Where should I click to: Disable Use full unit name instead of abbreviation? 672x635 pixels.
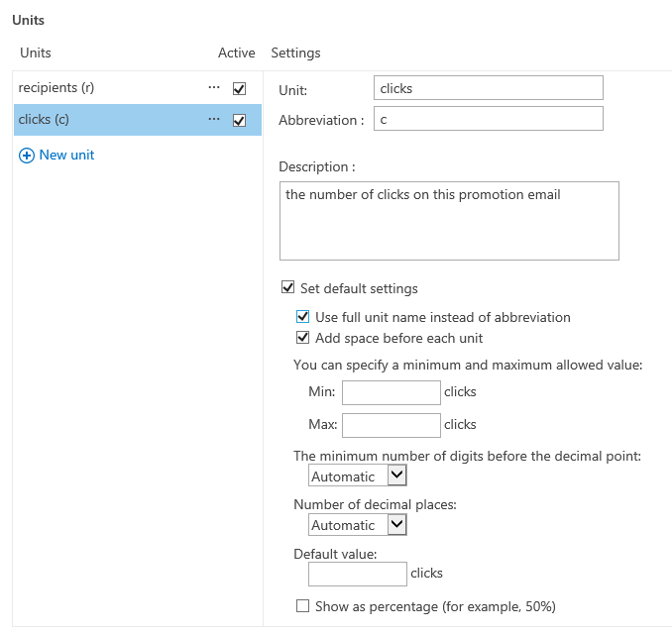(304, 317)
